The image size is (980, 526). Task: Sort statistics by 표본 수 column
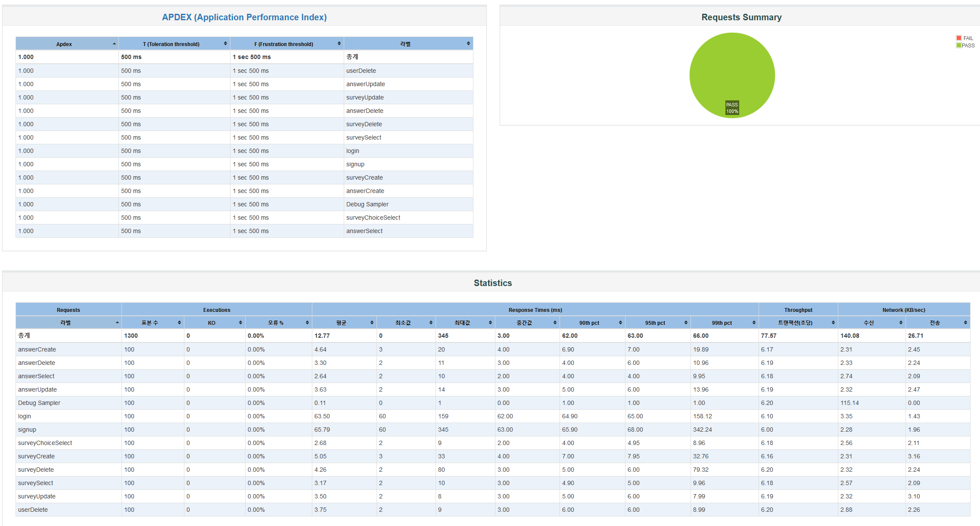coord(150,323)
